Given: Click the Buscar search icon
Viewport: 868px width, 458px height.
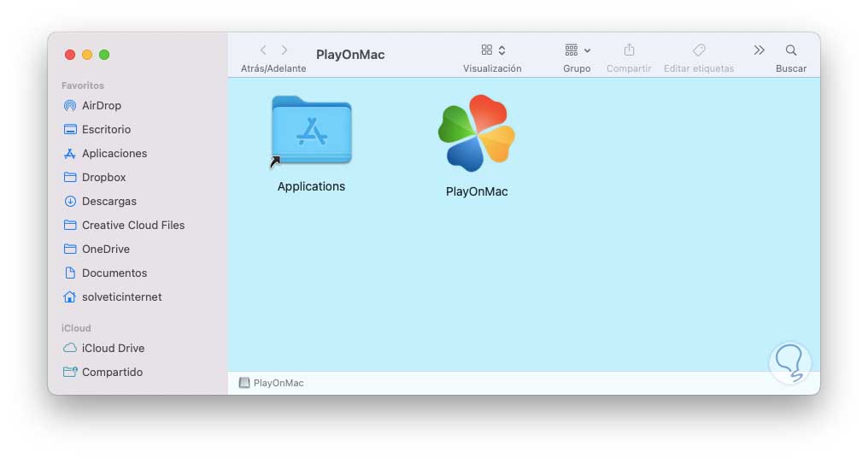Looking at the screenshot, I should point(791,50).
